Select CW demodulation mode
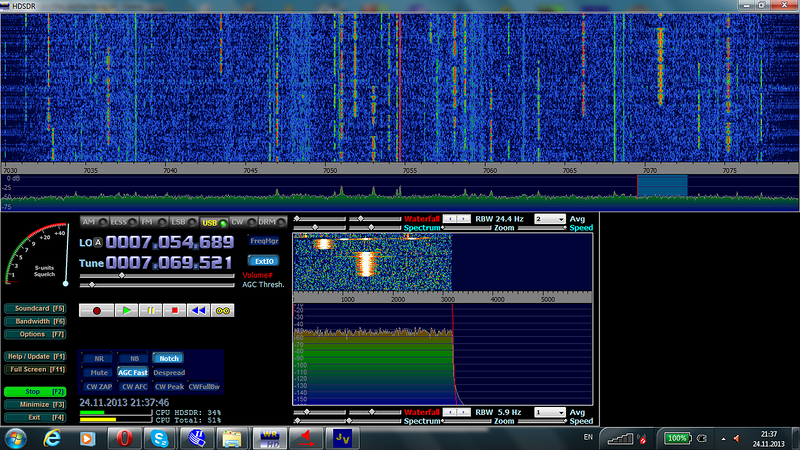The height and width of the screenshot is (450, 800). (x=243, y=222)
